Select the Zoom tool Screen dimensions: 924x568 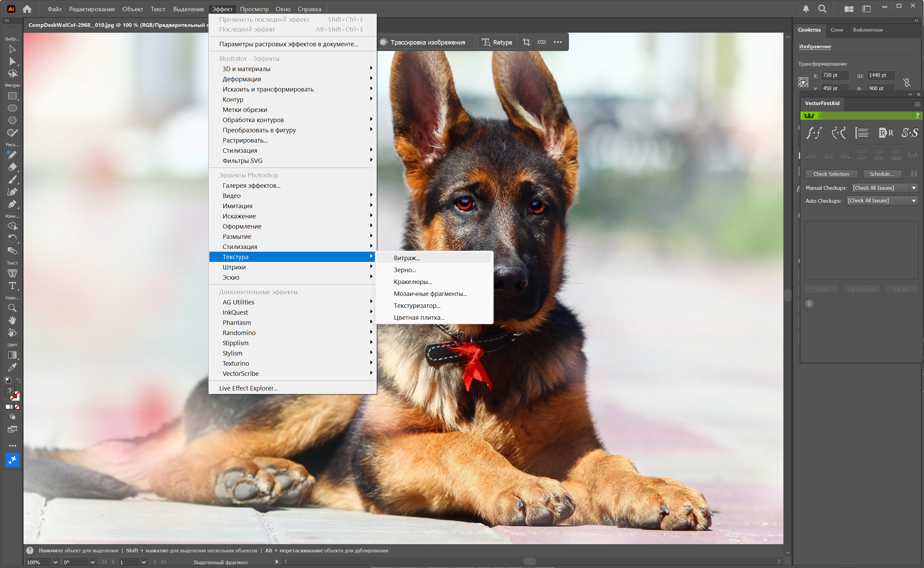coord(12,308)
